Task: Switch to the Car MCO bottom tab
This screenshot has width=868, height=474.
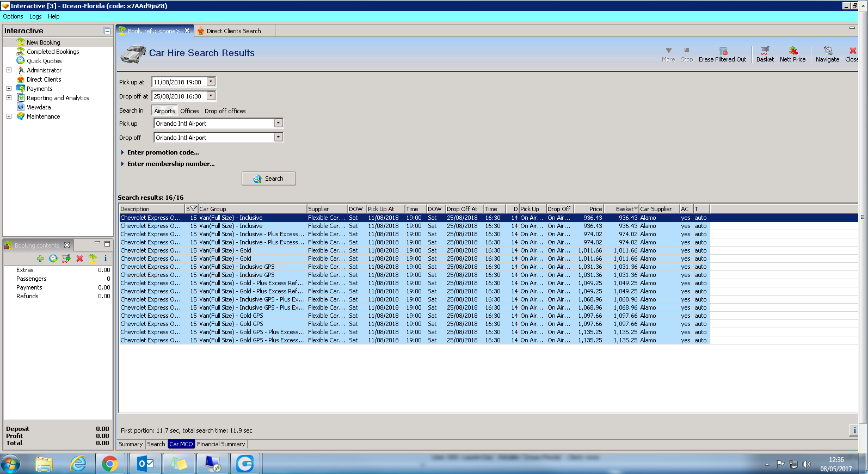Action: (x=181, y=444)
